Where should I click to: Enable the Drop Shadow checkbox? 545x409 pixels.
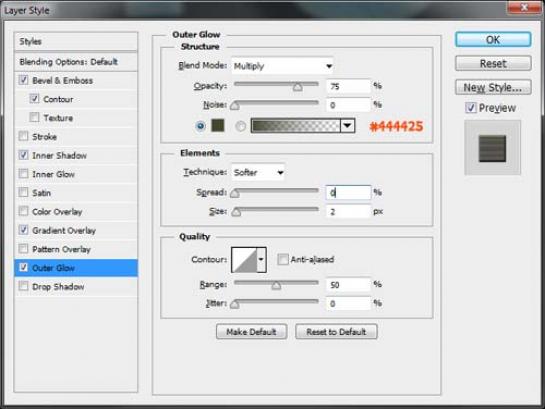(24, 286)
